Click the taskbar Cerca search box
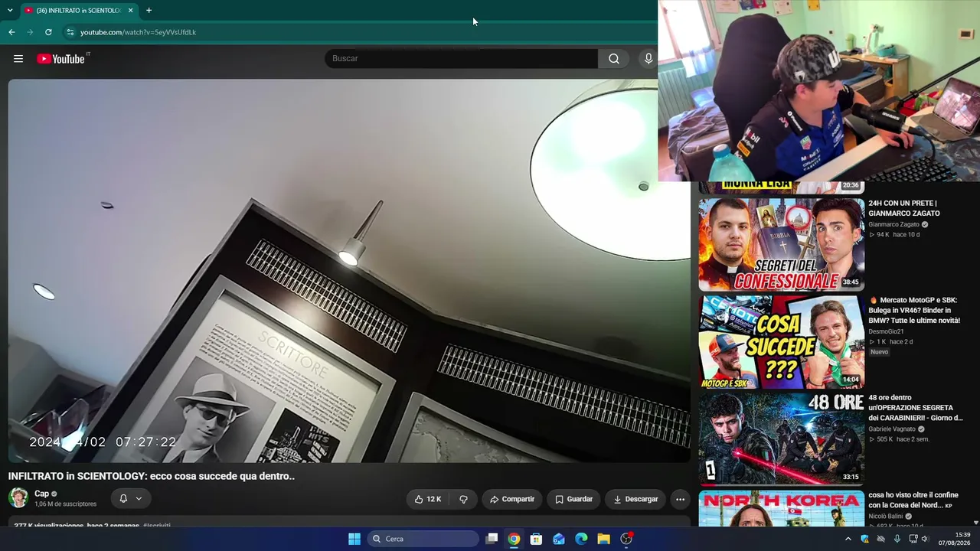The image size is (980, 551). click(x=423, y=539)
